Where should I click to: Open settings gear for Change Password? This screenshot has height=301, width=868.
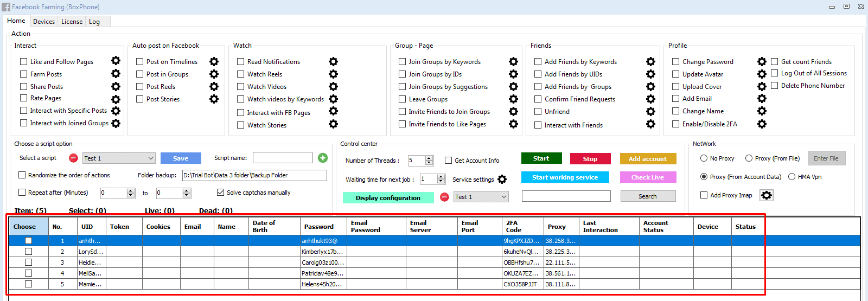click(762, 61)
